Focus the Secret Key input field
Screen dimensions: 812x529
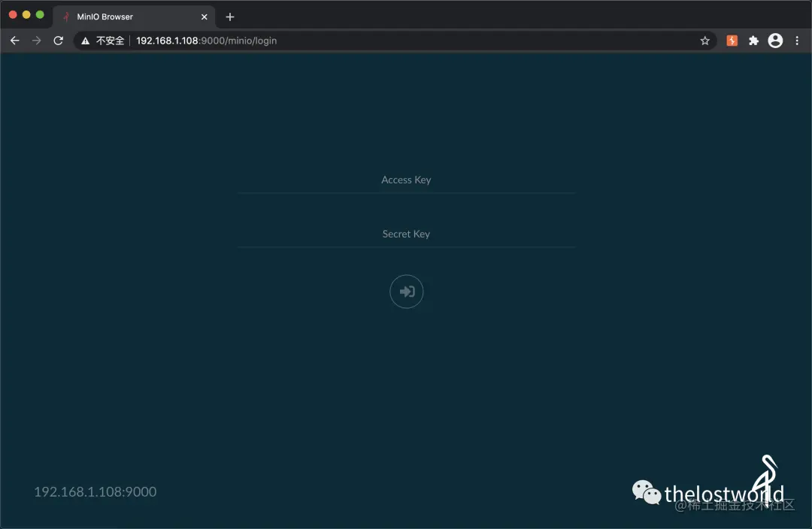coord(407,234)
